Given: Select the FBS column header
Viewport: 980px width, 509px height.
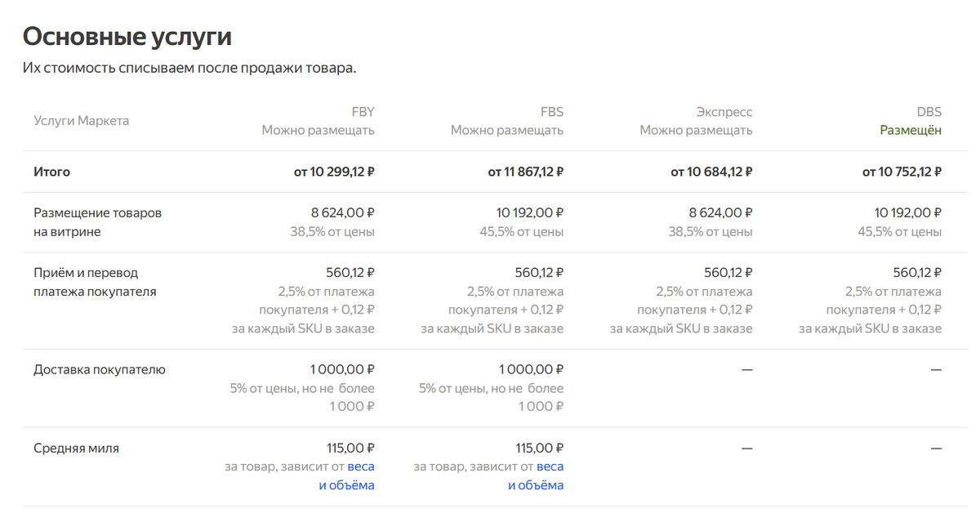Looking at the screenshot, I should 551,112.
